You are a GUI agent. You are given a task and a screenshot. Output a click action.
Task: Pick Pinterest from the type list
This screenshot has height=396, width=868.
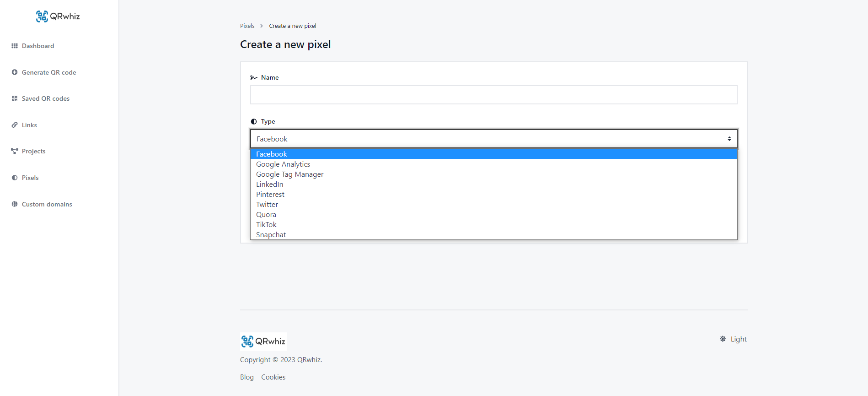pos(494,195)
